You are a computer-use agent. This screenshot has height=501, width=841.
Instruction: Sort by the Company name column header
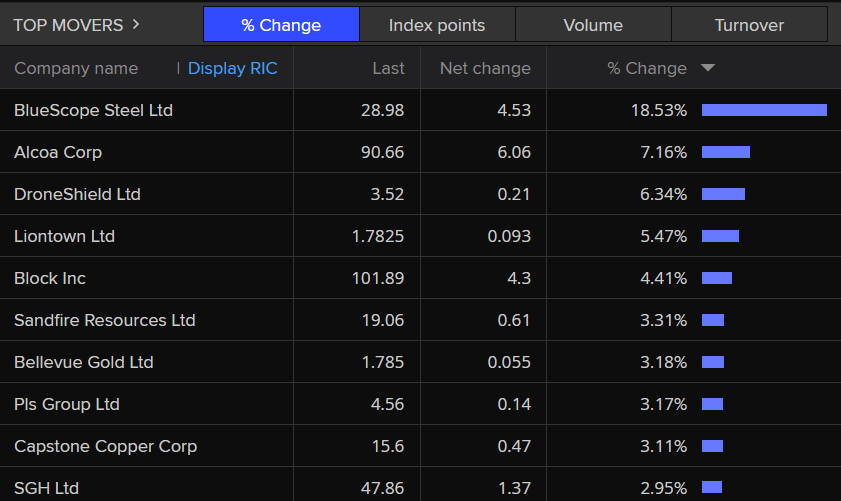coord(76,68)
